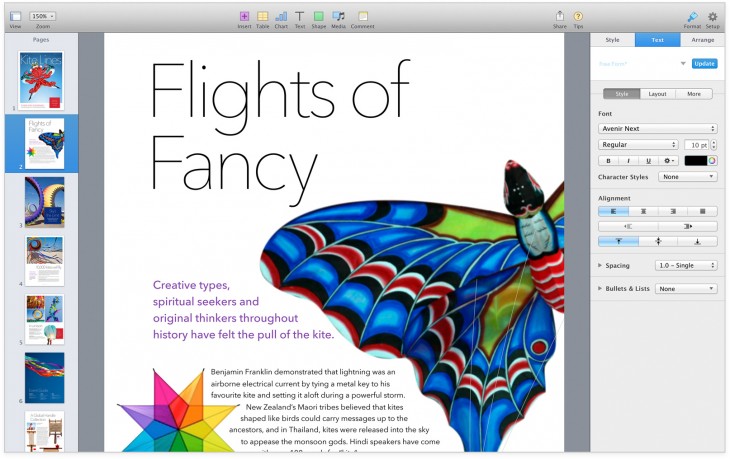
Task: Toggle bold text formatting
Action: pyautogui.click(x=607, y=160)
